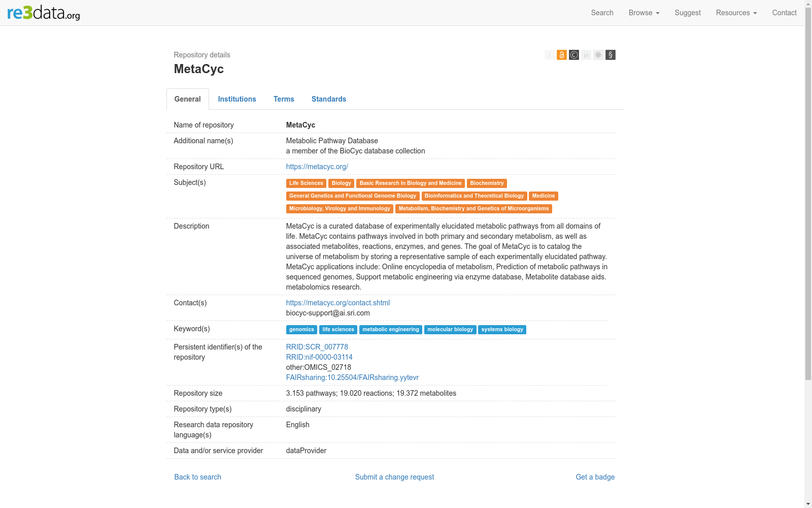The width and height of the screenshot is (812, 508).
Task: Click the 'dataProvider' value text
Action: [x=306, y=451]
